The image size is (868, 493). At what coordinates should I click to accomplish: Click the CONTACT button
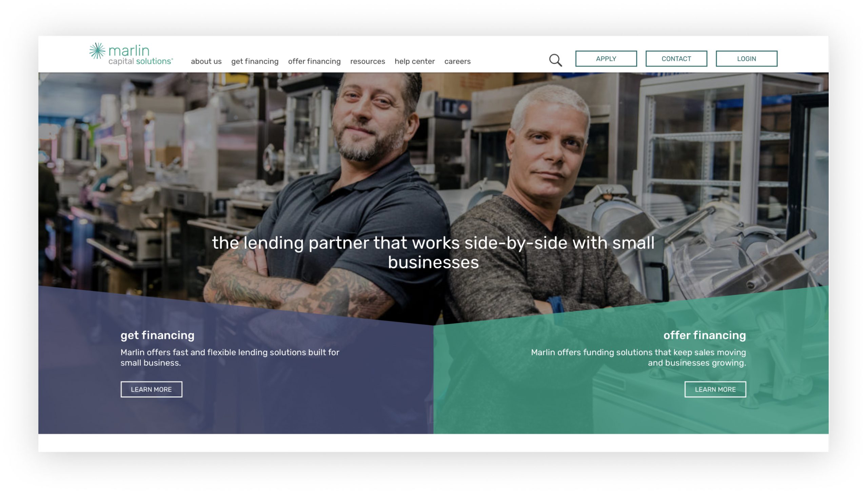[x=676, y=59]
